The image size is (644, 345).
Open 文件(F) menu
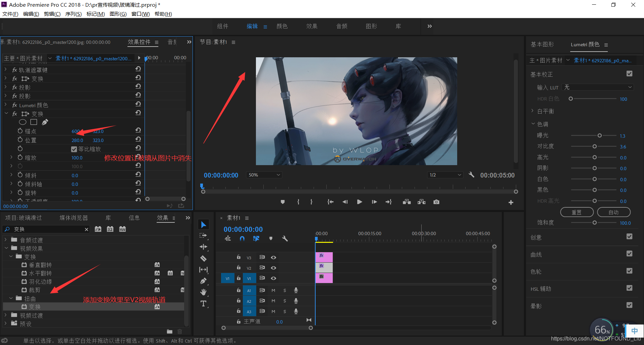pos(10,14)
